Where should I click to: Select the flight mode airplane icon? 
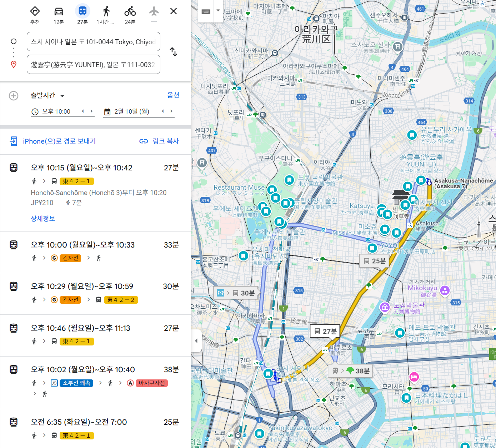[x=154, y=12]
